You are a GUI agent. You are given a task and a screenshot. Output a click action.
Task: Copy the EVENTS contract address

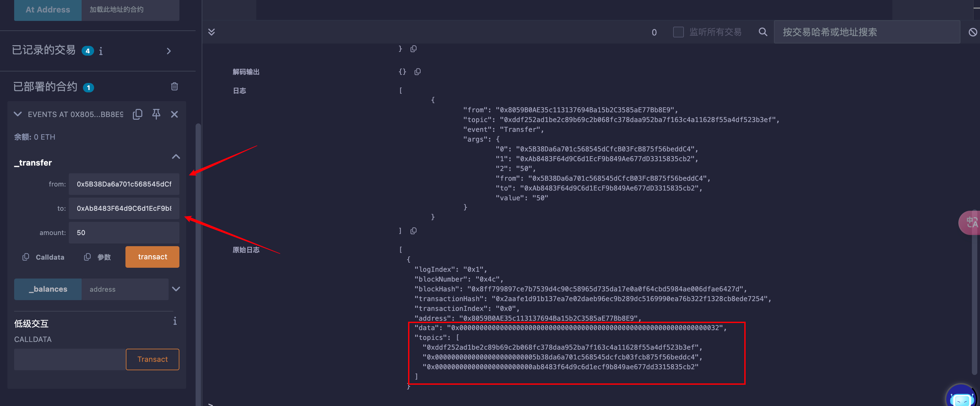click(137, 114)
